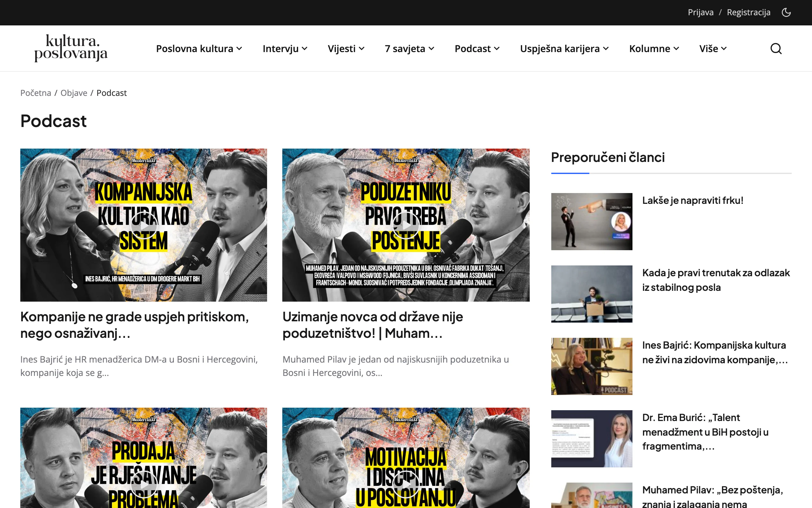Screen dimensions: 812x508
Task: Open article Muhamed Pilav: Bez poštenja
Action: [712, 496]
